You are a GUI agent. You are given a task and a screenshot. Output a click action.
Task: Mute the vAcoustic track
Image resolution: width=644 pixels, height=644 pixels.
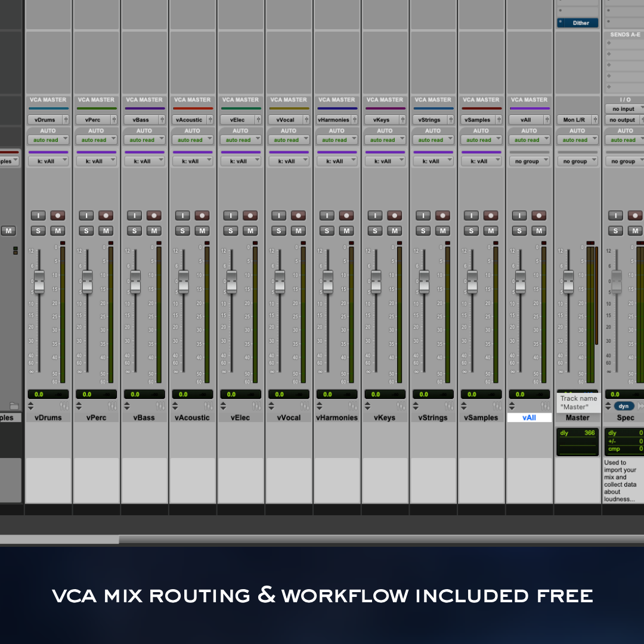tap(202, 231)
